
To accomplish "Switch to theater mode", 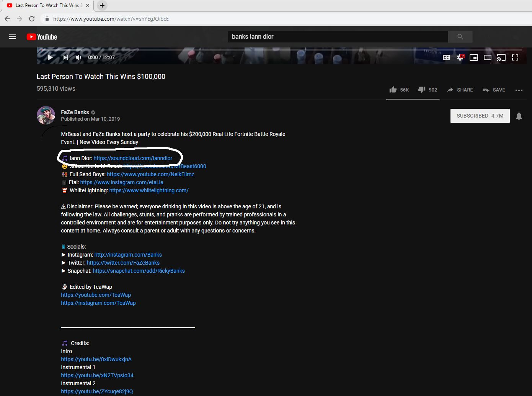I will [x=488, y=57].
